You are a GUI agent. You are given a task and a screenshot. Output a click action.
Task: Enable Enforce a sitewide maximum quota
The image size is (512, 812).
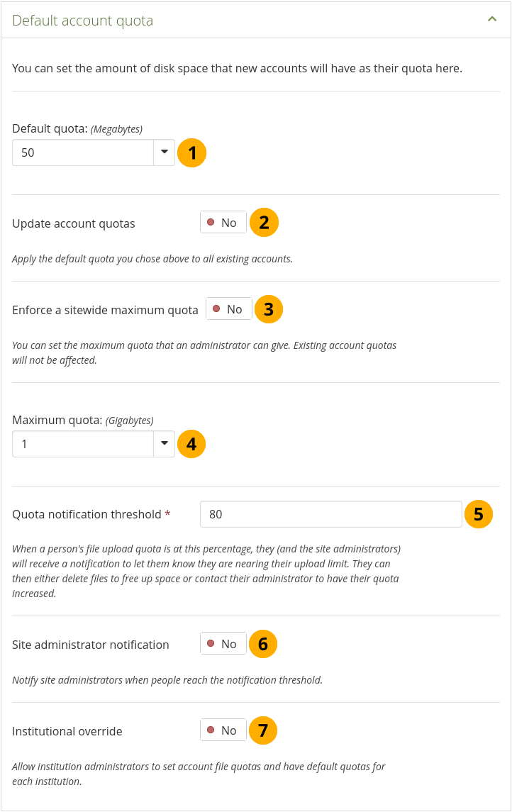pos(229,309)
